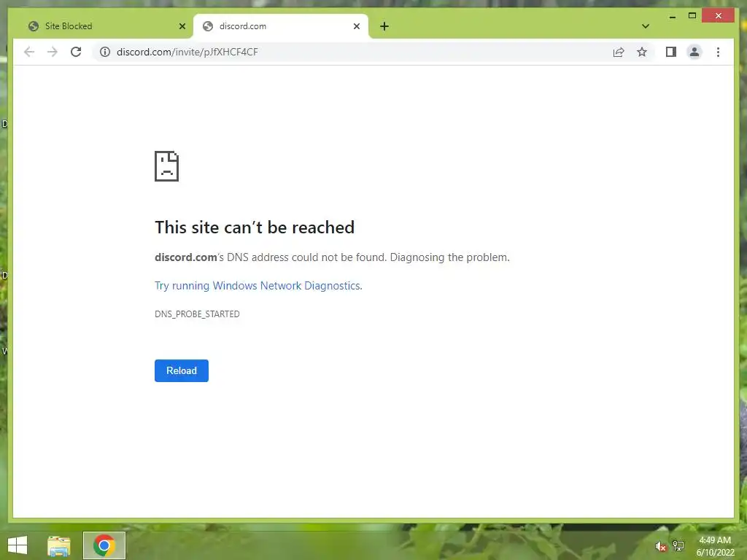This screenshot has width=747, height=560.
Task: Close the discord.com tab
Action: click(356, 26)
